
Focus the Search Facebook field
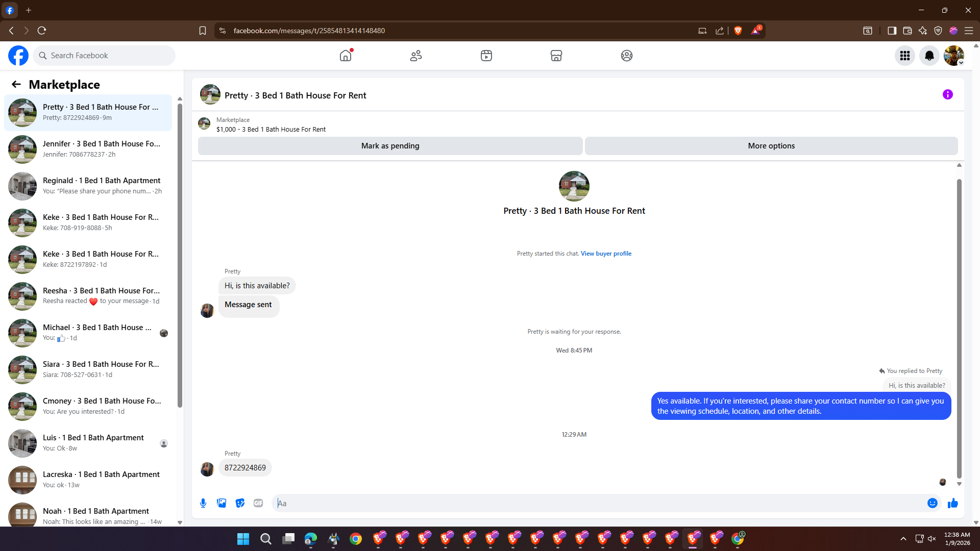104,56
